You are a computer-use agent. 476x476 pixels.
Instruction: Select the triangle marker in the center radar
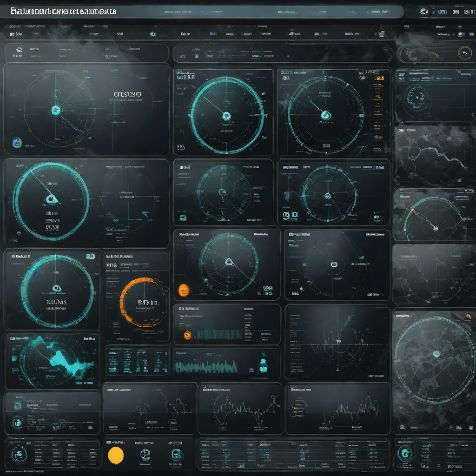[229, 262]
